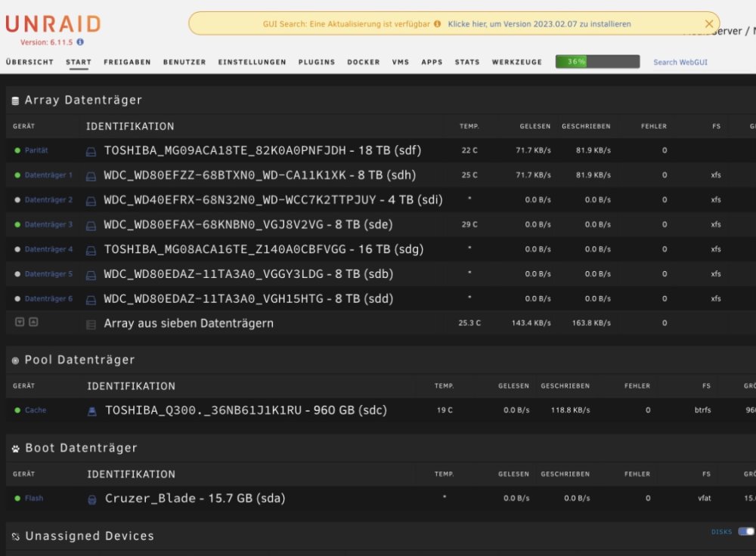Open the Datenträger 5 link

48,273
